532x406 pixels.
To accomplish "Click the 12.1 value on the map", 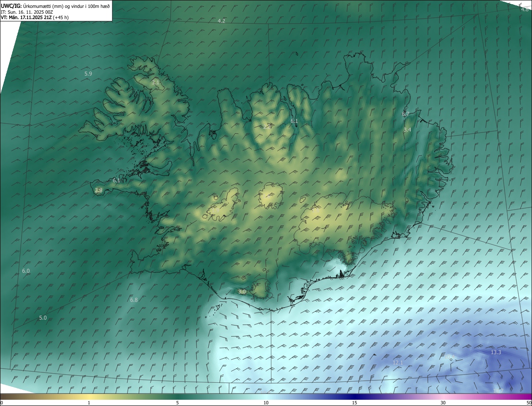I will 398,363.
